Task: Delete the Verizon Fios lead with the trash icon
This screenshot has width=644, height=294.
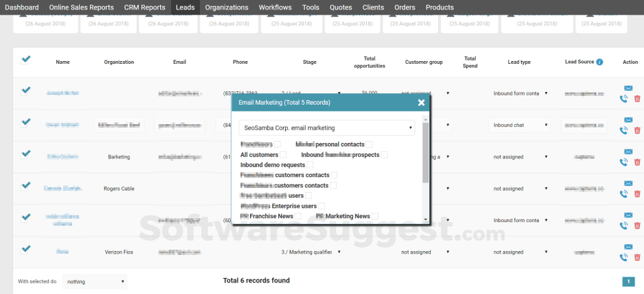Action: 637,256
